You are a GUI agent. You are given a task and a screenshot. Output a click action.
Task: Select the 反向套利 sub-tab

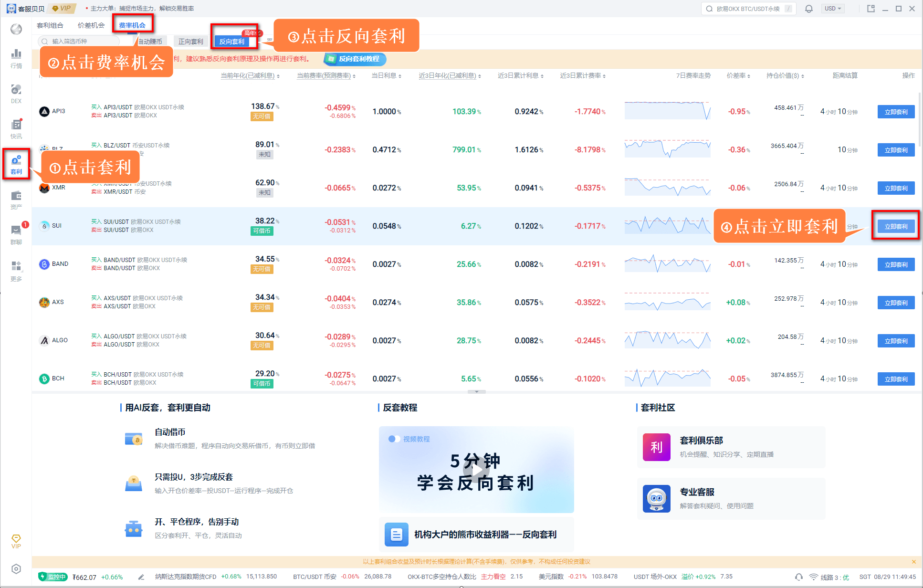232,42
